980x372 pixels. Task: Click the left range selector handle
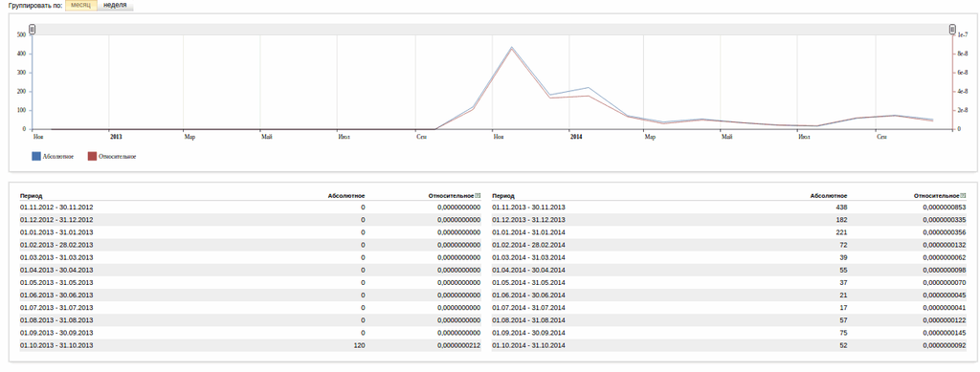[33, 29]
